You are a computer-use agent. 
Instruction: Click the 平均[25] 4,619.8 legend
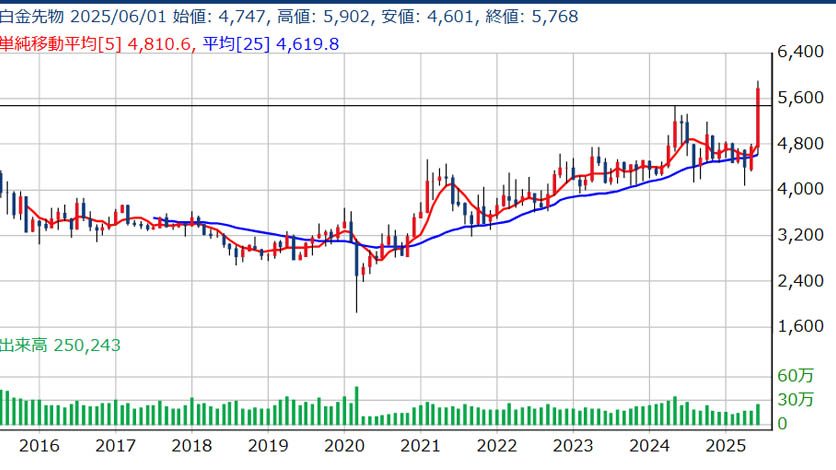coord(271,44)
